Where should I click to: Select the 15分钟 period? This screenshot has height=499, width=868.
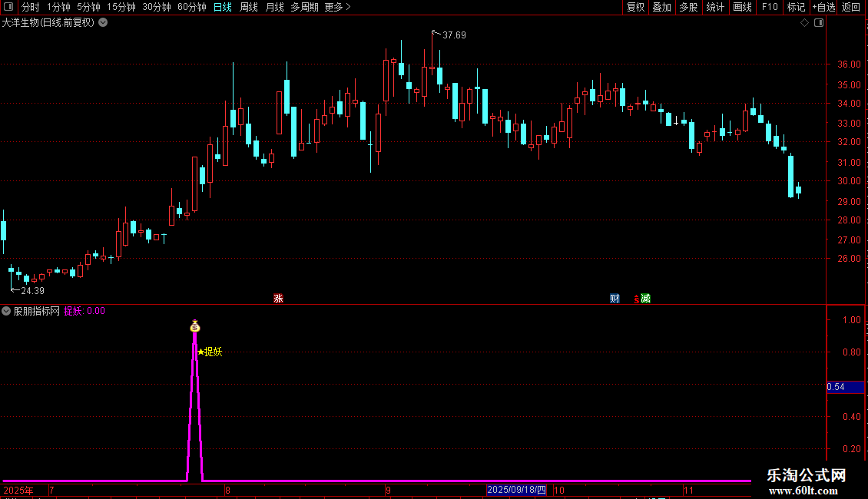point(121,7)
